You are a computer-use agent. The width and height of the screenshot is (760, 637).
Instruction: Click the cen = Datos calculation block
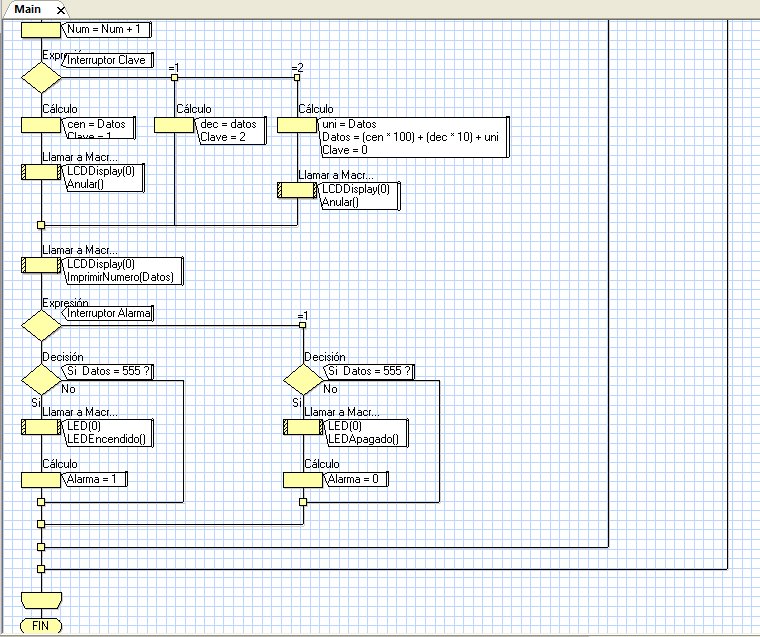tap(41, 125)
